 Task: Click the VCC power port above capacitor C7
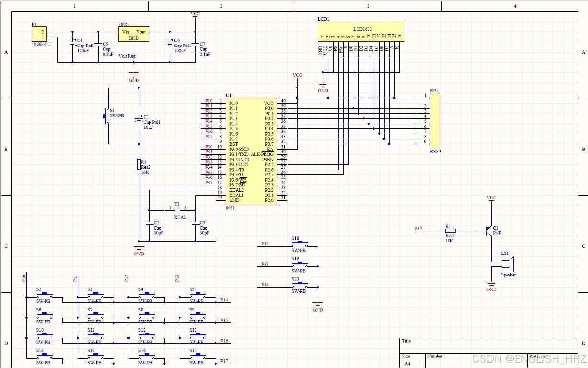pyautogui.click(x=195, y=16)
